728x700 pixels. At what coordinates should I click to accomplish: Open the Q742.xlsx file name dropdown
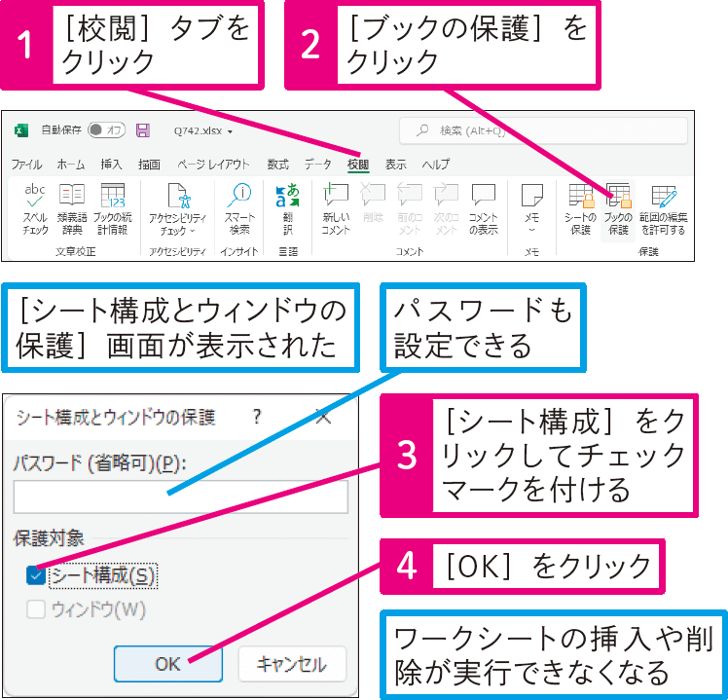coord(203,131)
